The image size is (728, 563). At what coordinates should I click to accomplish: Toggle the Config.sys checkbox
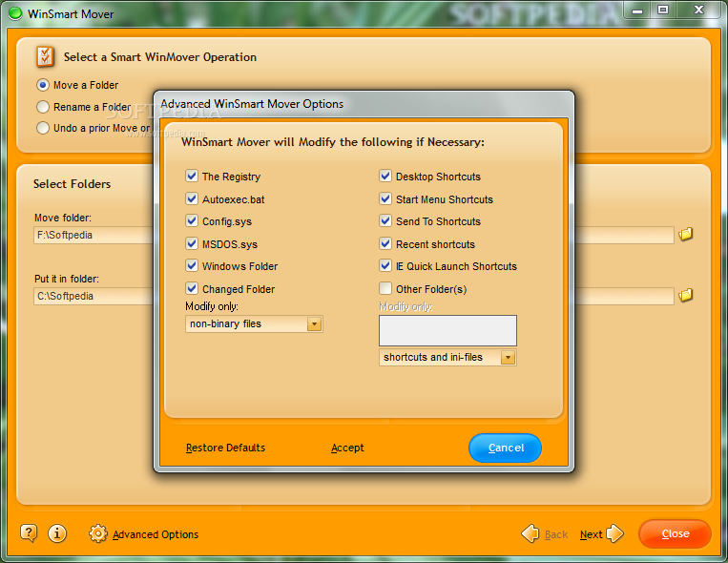[x=191, y=220]
